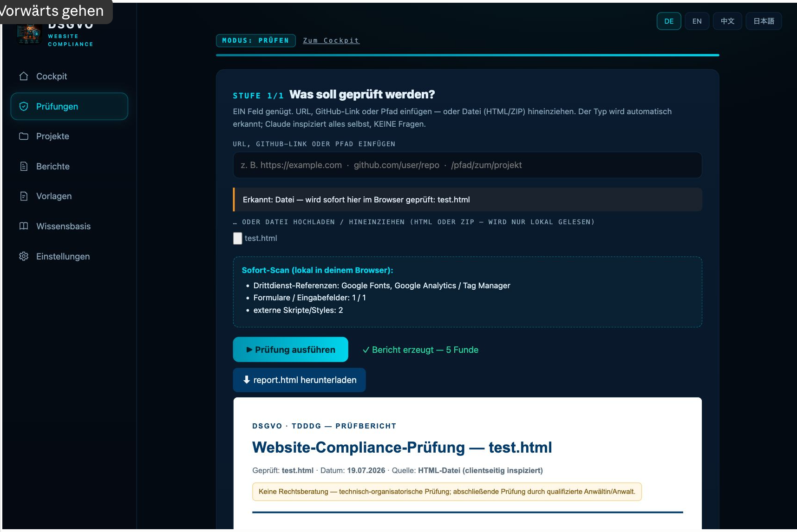Open Einstellungen in the sidebar
This screenshot has width=797, height=532.
[69, 256]
